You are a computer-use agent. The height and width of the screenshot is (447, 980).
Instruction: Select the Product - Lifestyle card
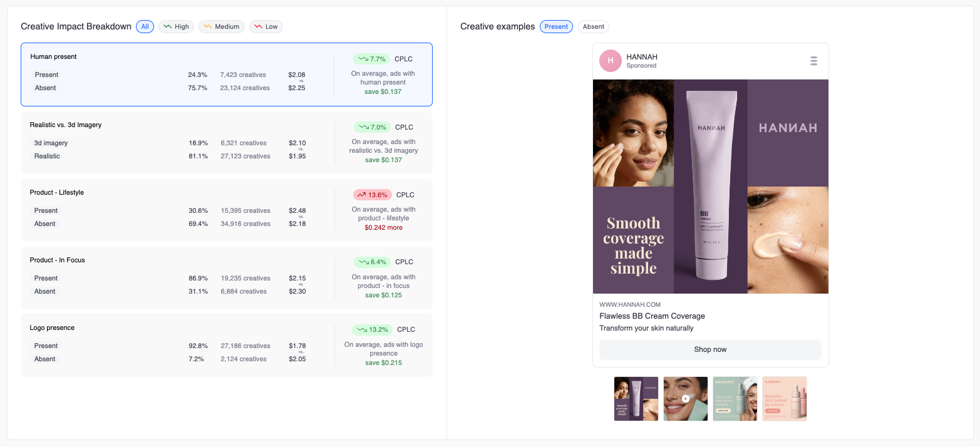227,210
